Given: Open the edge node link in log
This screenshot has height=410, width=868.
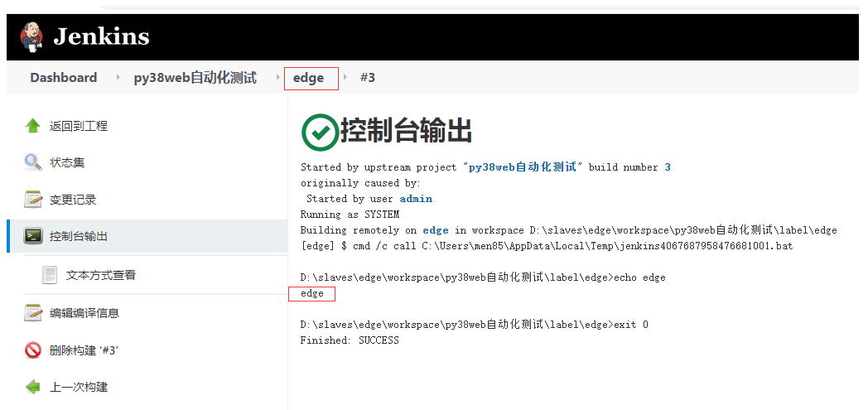Looking at the screenshot, I should 435,230.
